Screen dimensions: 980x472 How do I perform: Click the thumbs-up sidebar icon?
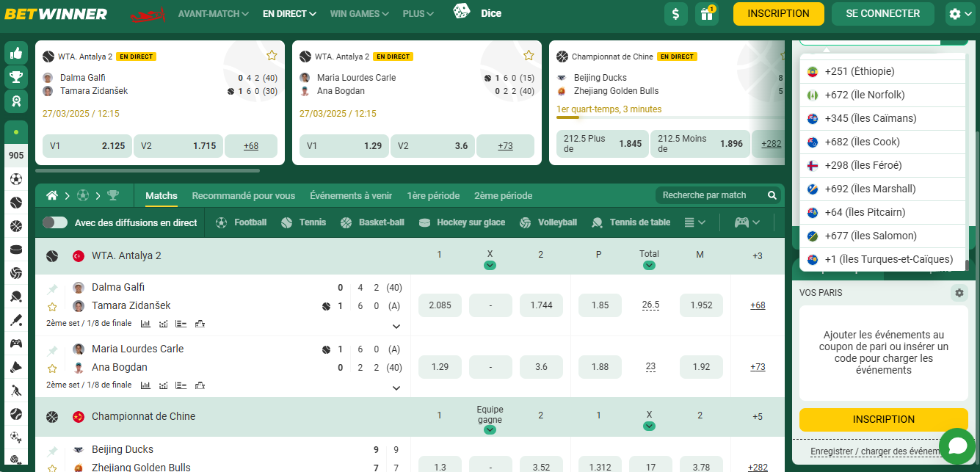click(x=16, y=53)
